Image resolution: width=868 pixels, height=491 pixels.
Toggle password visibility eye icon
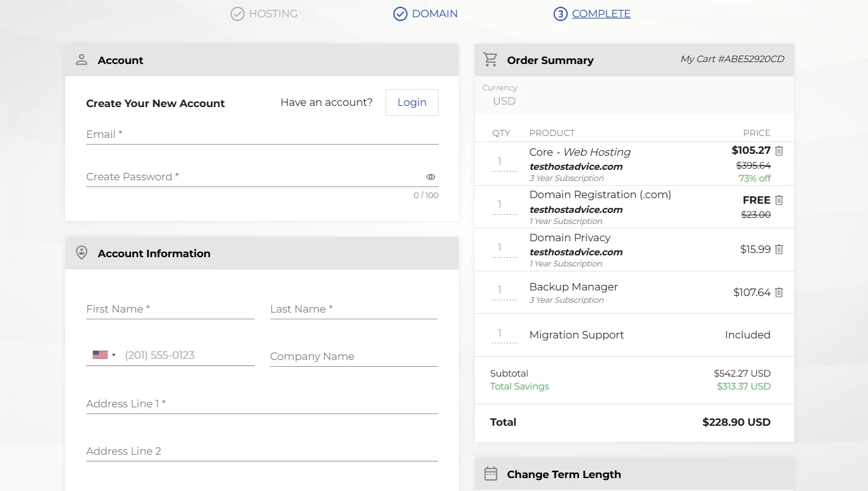tap(431, 177)
